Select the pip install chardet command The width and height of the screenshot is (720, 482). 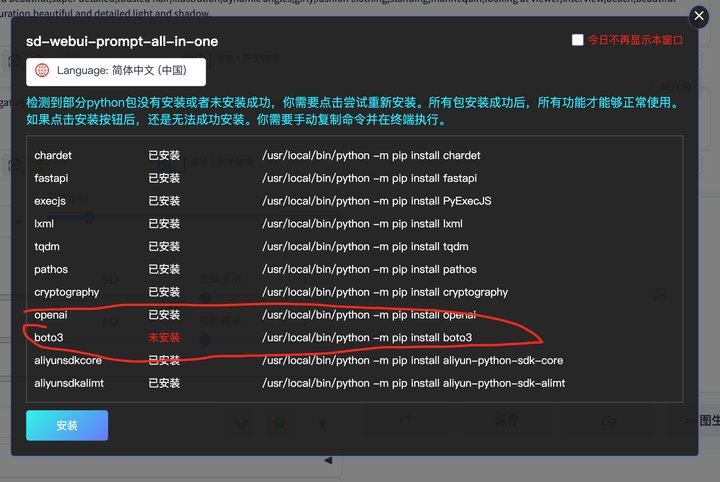pyautogui.click(x=371, y=155)
